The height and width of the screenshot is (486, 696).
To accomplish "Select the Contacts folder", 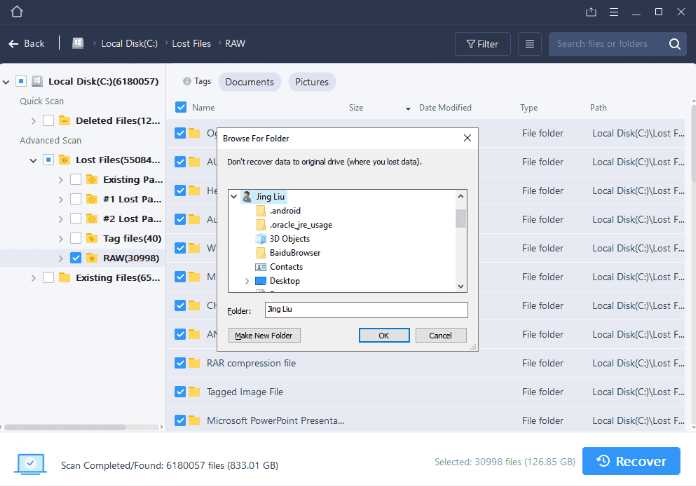I will coord(286,267).
